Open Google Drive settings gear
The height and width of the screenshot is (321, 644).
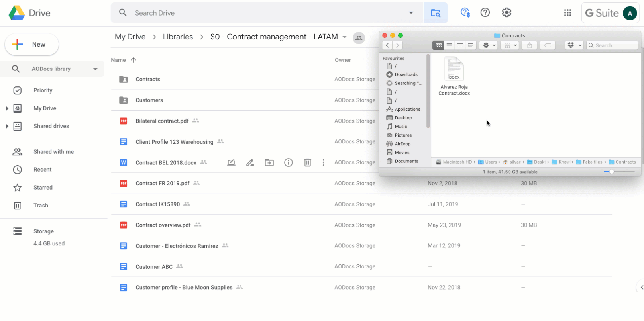tap(507, 13)
